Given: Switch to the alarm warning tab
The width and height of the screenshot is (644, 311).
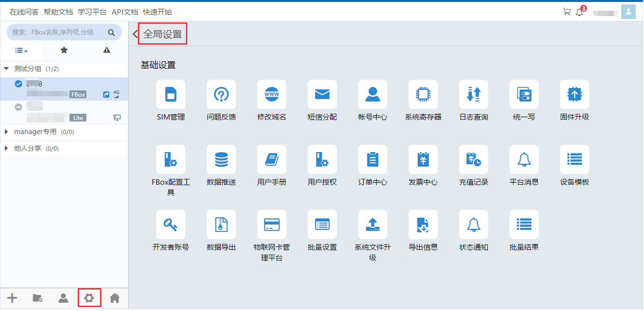Looking at the screenshot, I should pos(107,50).
